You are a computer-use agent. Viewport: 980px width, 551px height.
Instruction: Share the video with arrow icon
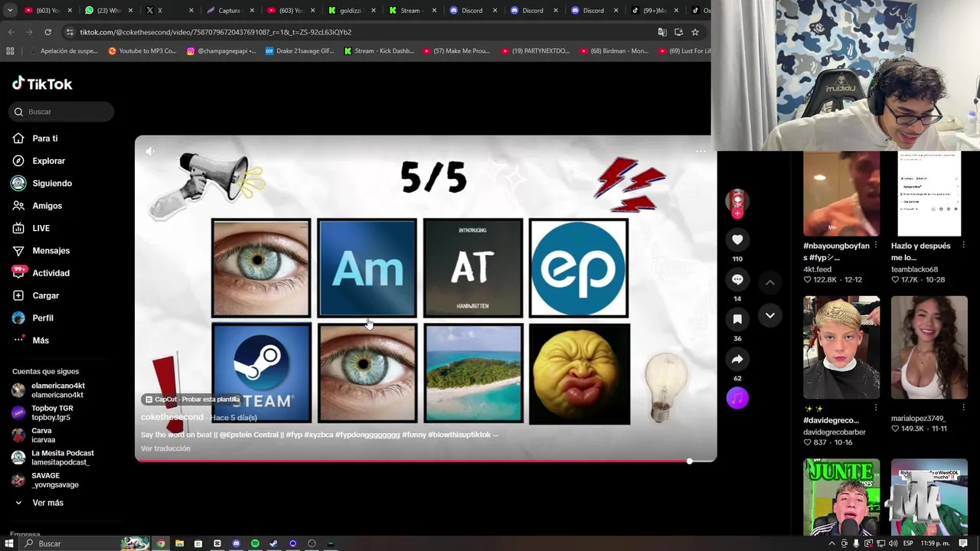click(x=737, y=359)
